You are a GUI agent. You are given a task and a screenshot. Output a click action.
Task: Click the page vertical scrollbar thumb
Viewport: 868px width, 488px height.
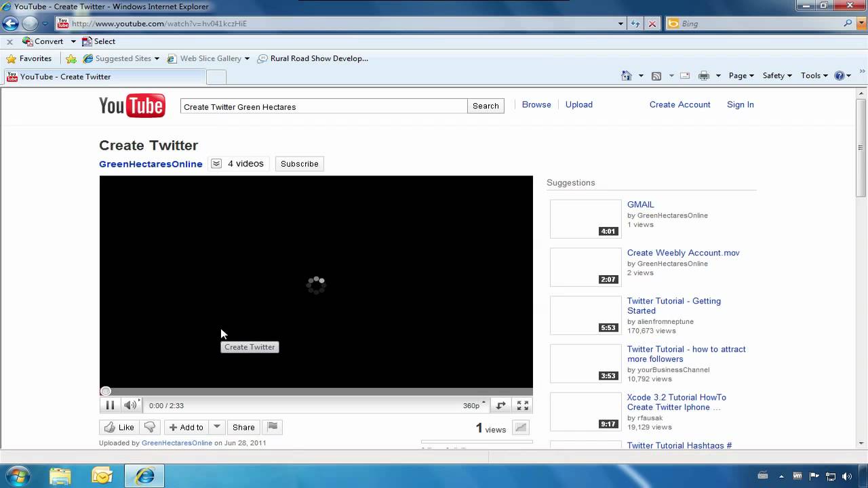tap(861, 146)
